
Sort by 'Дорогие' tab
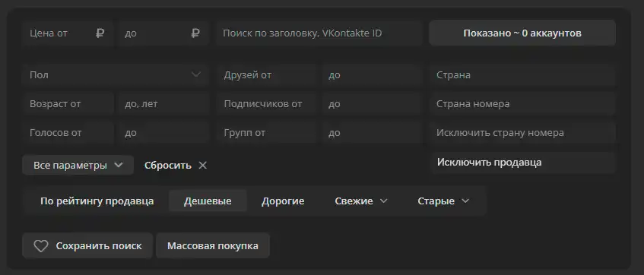click(283, 201)
